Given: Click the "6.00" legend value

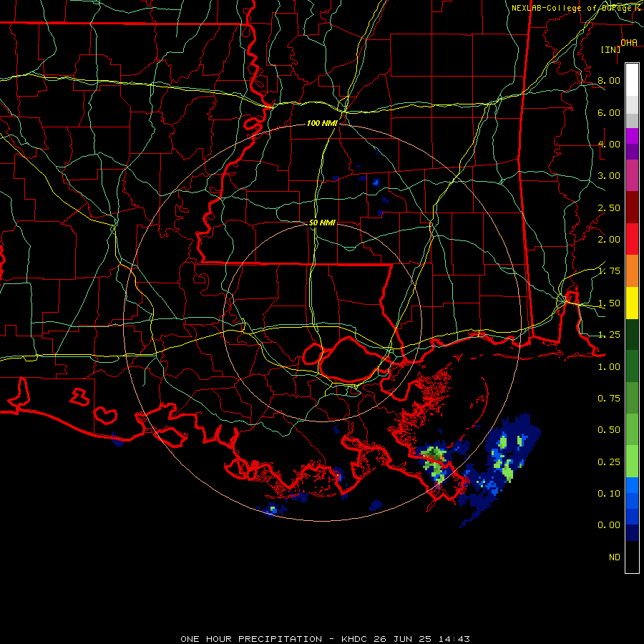Looking at the screenshot, I should [x=609, y=112].
